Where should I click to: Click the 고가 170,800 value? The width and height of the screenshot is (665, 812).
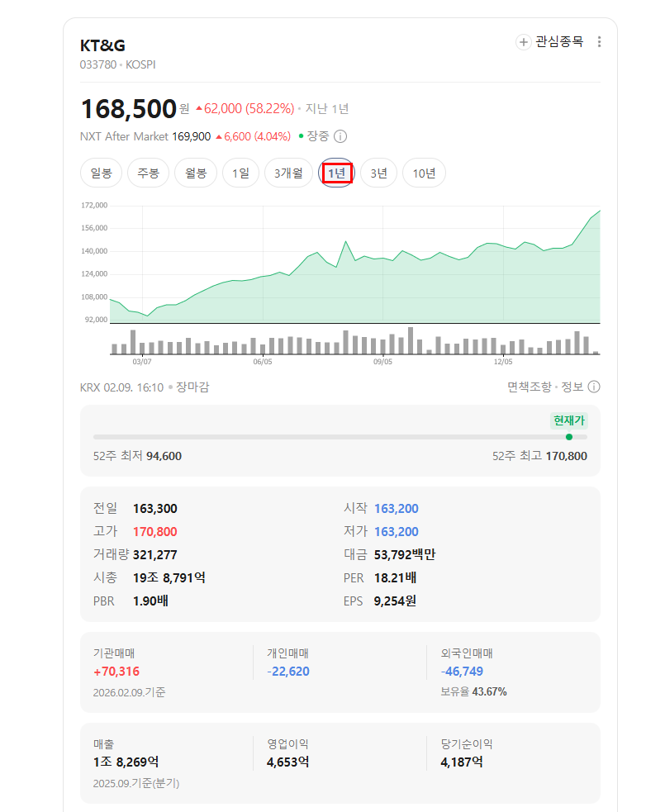[154, 532]
